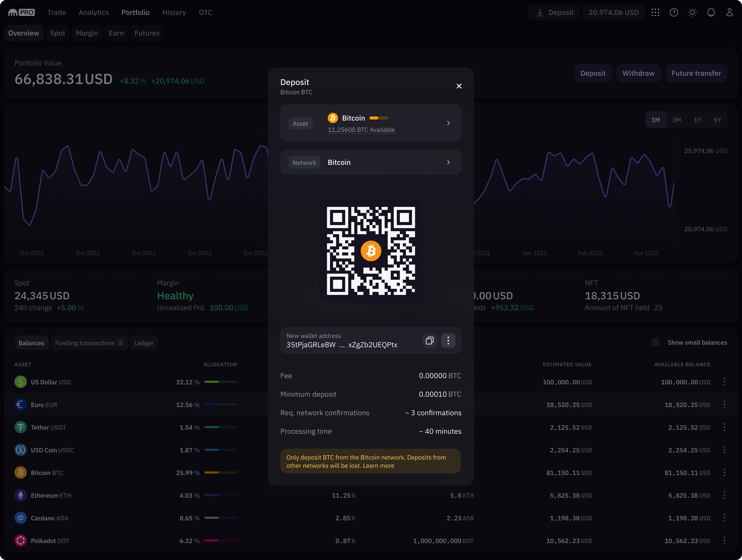Screen dimensions: 742x560
Task: Open row options for Ethereum
Action: coord(724,495)
